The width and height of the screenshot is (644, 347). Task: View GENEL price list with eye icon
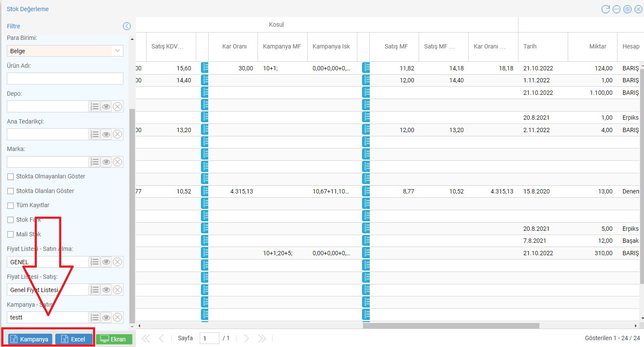click(106, 262)
